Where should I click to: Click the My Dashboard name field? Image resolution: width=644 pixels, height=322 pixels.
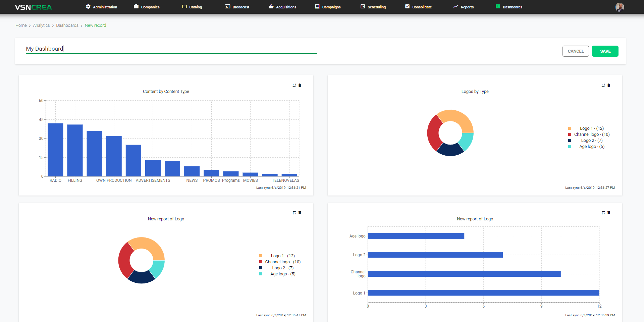coord(171,49)
